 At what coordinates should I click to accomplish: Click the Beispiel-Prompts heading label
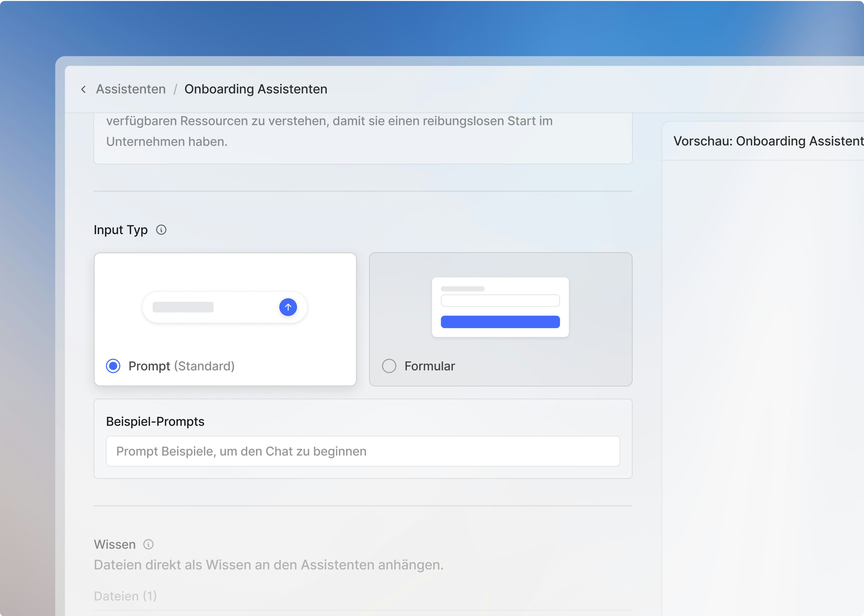click(155, 422)
